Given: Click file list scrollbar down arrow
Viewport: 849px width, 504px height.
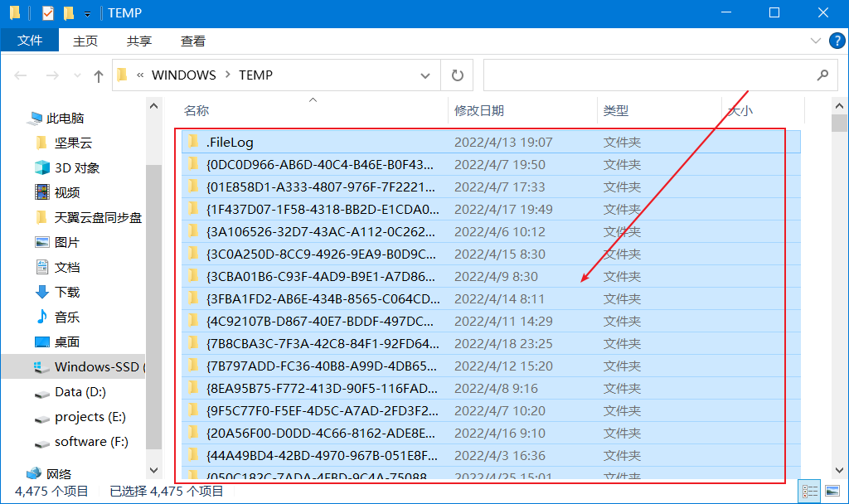Looking at the screenshot, I should click(x=839, y=471).
